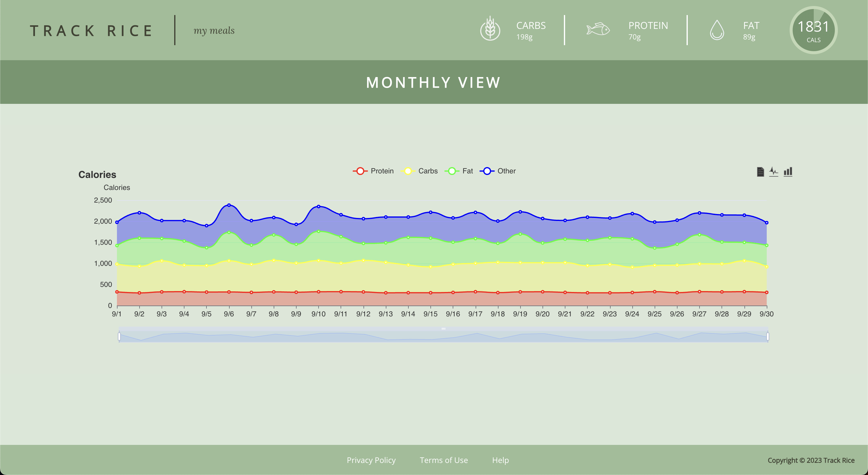868x475 pixels.
Task: Toggle the Fat legend entry
Action: 467,171
